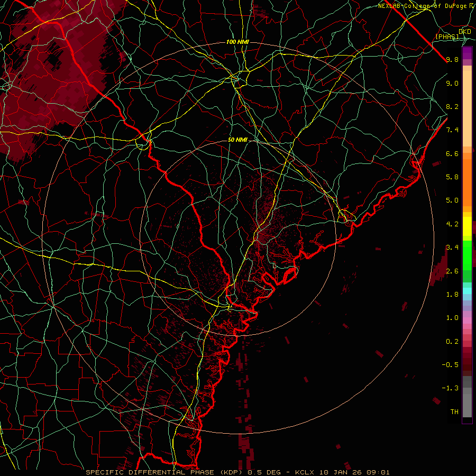The image size is (476, 476).
Task: Select the 3.4 value on the color scale
Action: click(x=452, y=248)
